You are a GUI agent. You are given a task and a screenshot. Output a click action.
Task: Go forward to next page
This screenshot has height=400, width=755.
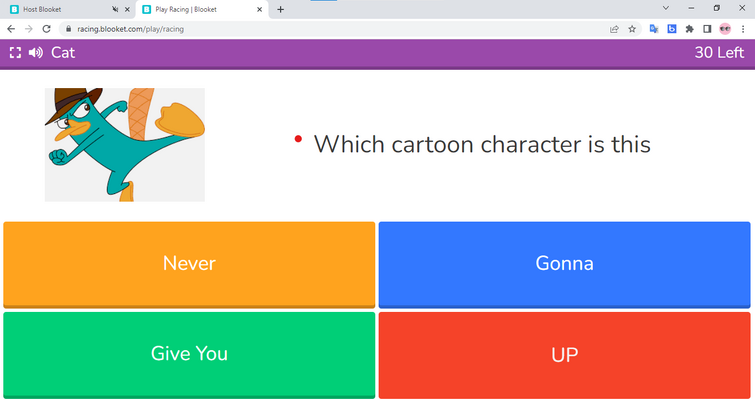click(x=29, y=29)
